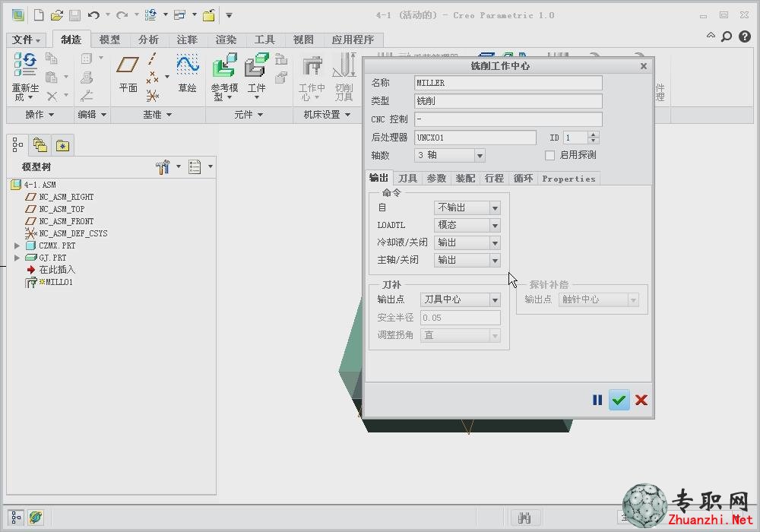
Task: Click the model tree show list icon
Action: 195,166
